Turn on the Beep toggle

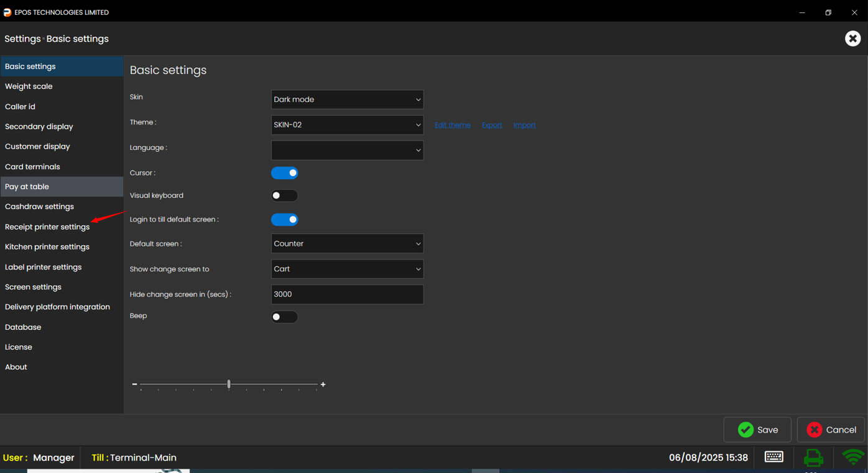[x=285, y=317]
